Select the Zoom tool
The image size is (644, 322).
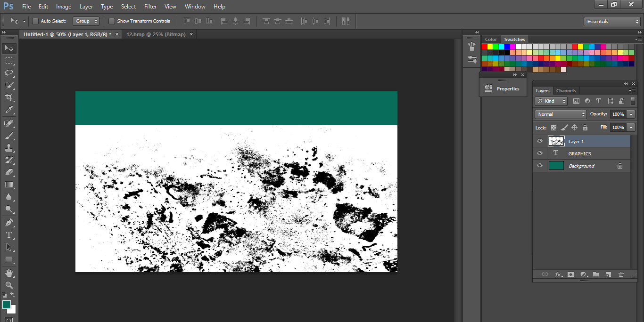pos(8,285)
